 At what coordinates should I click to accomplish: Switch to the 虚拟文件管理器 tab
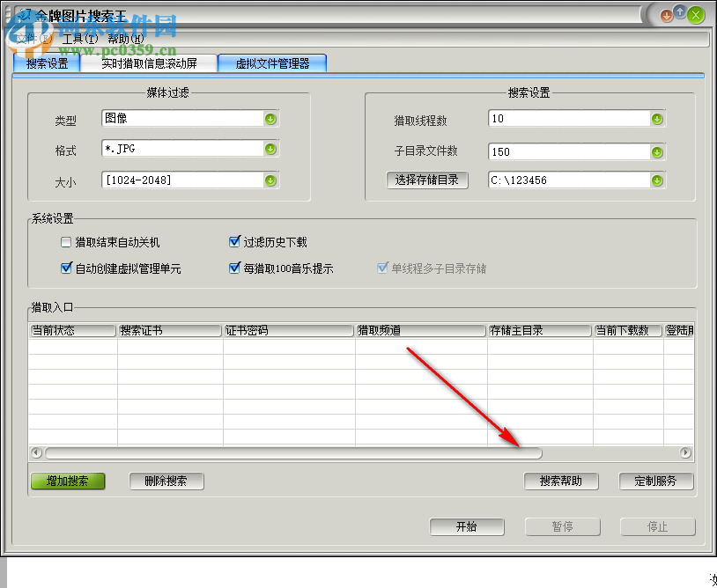click(x=273, y=62)
